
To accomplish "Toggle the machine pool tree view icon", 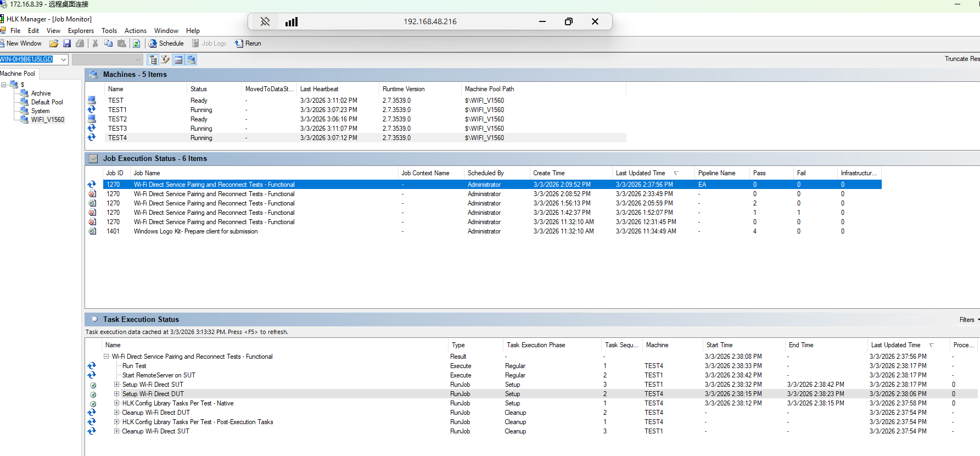I will click(153, 59).
